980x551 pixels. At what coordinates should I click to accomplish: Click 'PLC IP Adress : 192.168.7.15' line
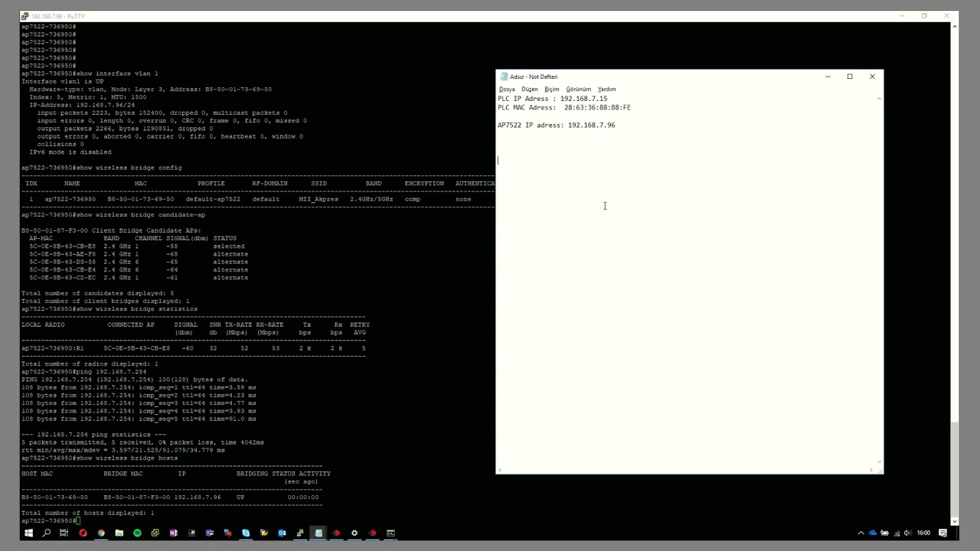click(552, 99)
